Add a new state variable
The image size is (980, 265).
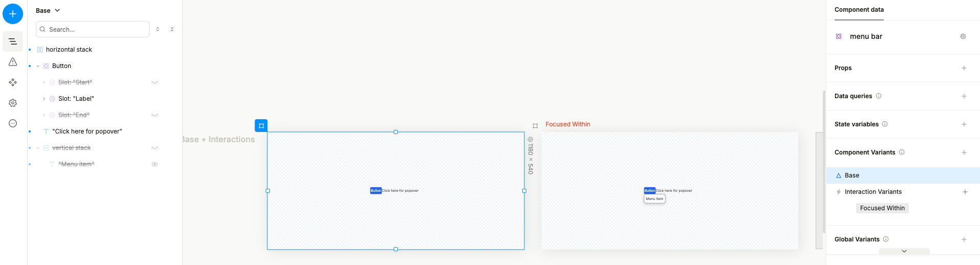[964, 124]
